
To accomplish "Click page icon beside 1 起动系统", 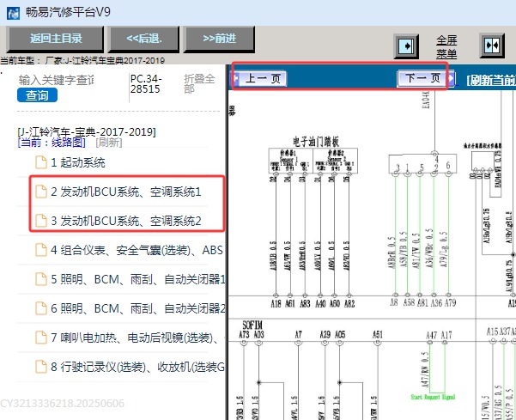I will point(41,162).
